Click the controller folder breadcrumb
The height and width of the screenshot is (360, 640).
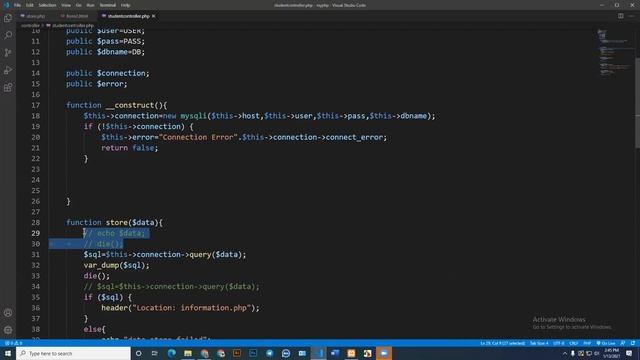30,25
